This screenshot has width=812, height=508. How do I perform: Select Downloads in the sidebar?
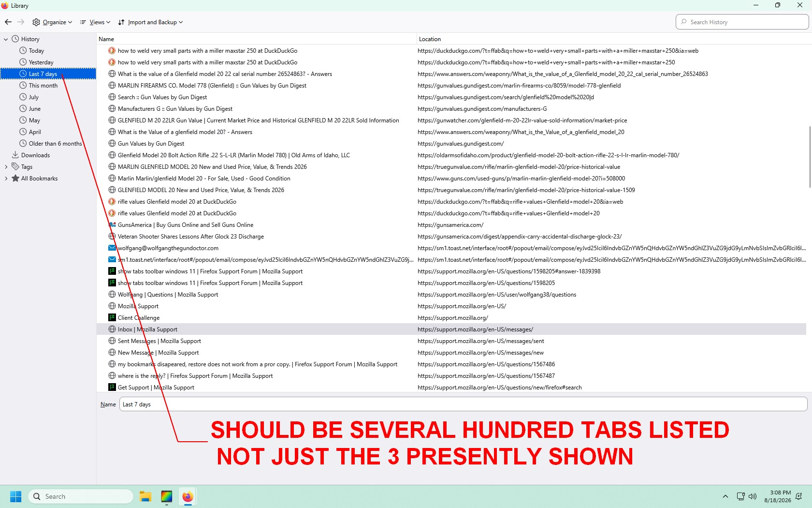click(x=35, y=155)
